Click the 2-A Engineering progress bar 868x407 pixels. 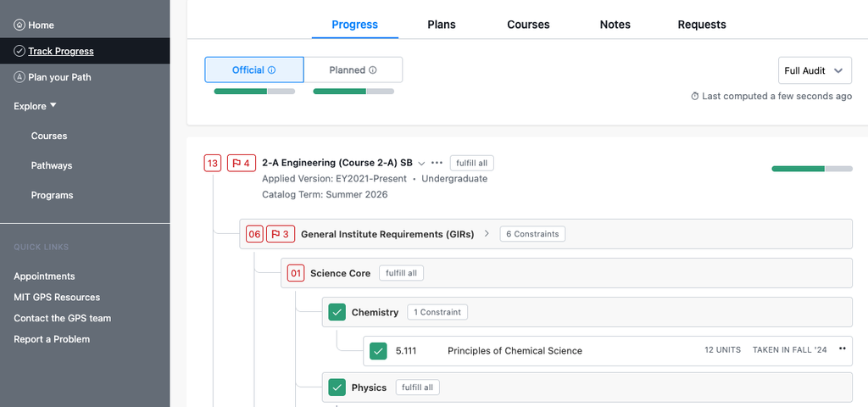[x=812, y=169]
